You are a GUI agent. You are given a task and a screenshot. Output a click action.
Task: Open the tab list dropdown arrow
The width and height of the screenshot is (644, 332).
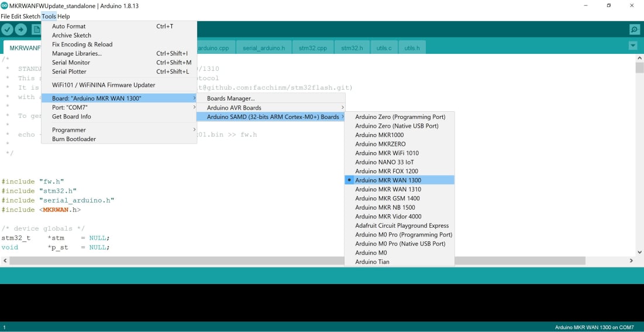pos(632,46)
